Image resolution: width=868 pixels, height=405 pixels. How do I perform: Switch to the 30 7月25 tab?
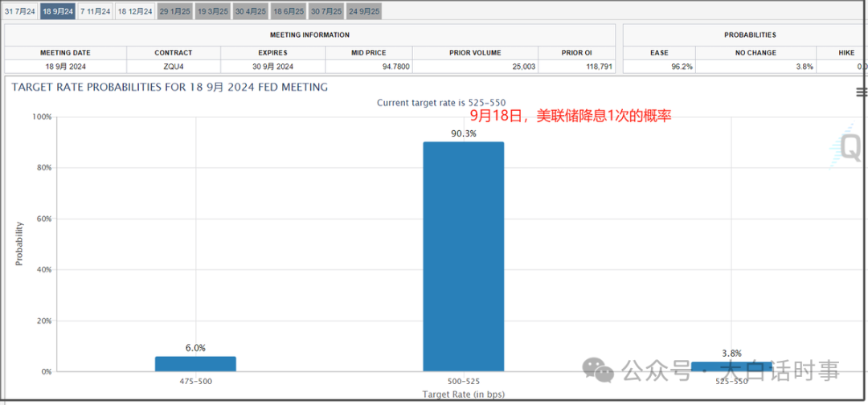(326, 11)
